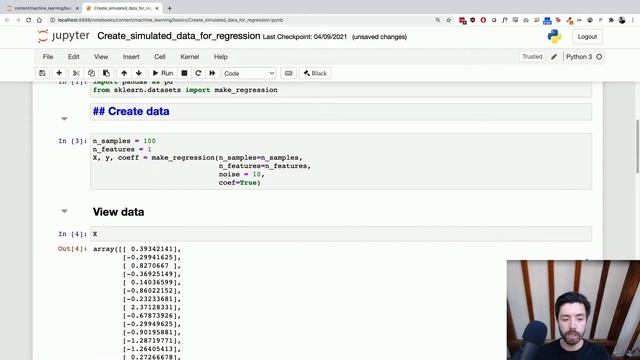Move selected cell down
The height and width of the screenshot is (360, 640).
coord(139,73)
